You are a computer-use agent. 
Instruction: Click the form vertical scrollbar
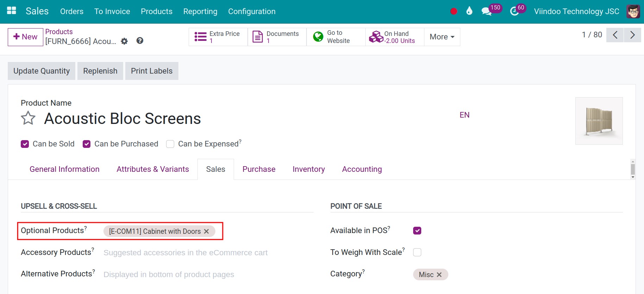633,169
